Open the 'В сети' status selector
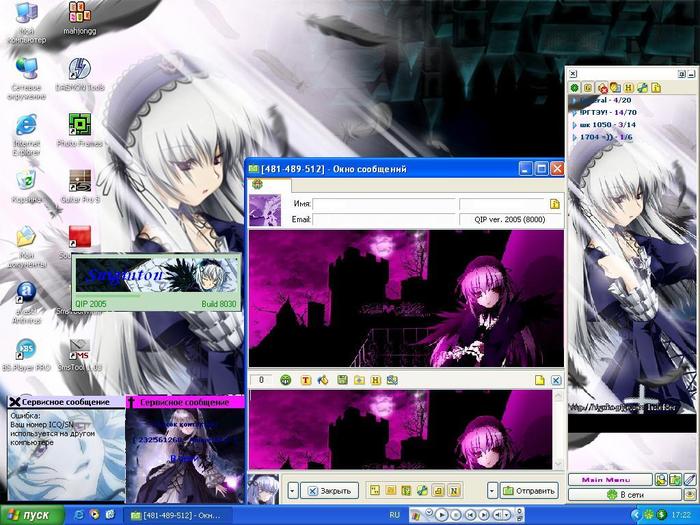 point(625,495)
